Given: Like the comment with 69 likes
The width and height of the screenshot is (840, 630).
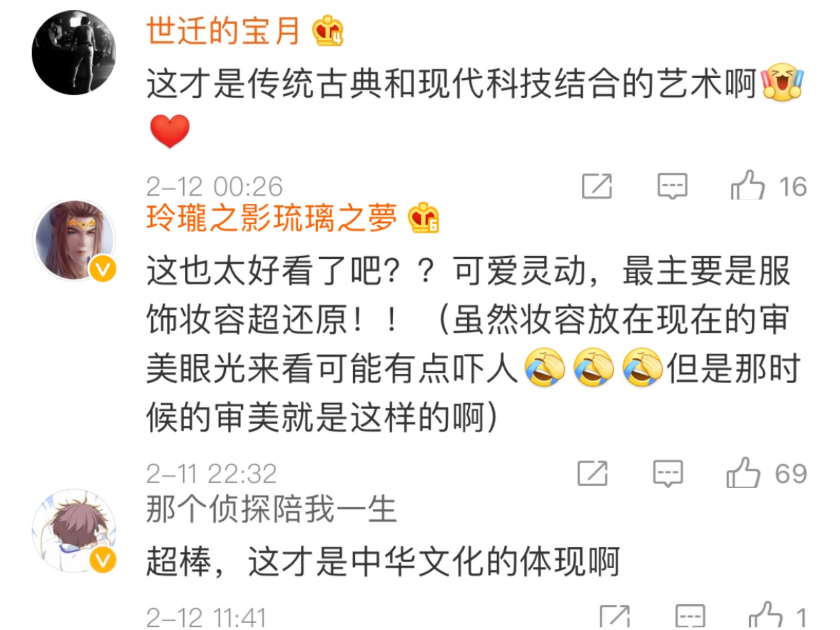Looking at the screenshot, I should [743, 472].
